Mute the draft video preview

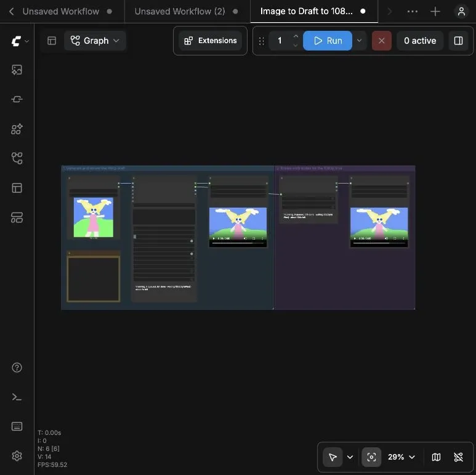[245, 238]
